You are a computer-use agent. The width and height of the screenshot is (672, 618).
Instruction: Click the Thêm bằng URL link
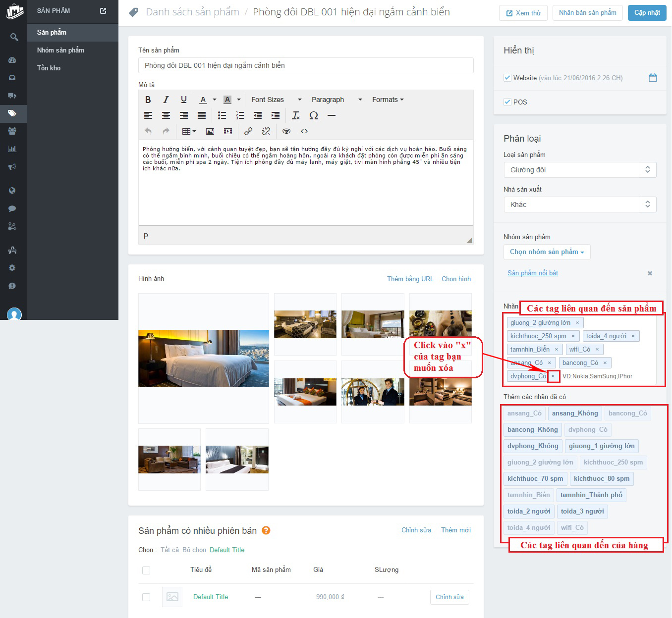tap(410, 279)
